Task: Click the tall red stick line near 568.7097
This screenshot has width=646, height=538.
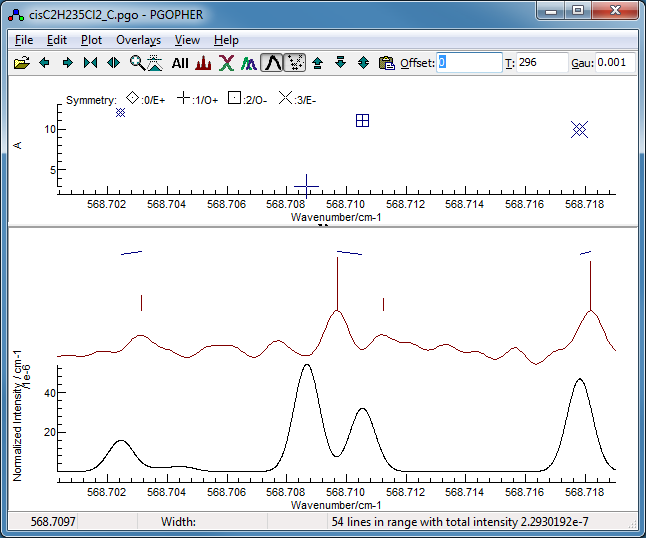Action: click(x=337, y=283)
